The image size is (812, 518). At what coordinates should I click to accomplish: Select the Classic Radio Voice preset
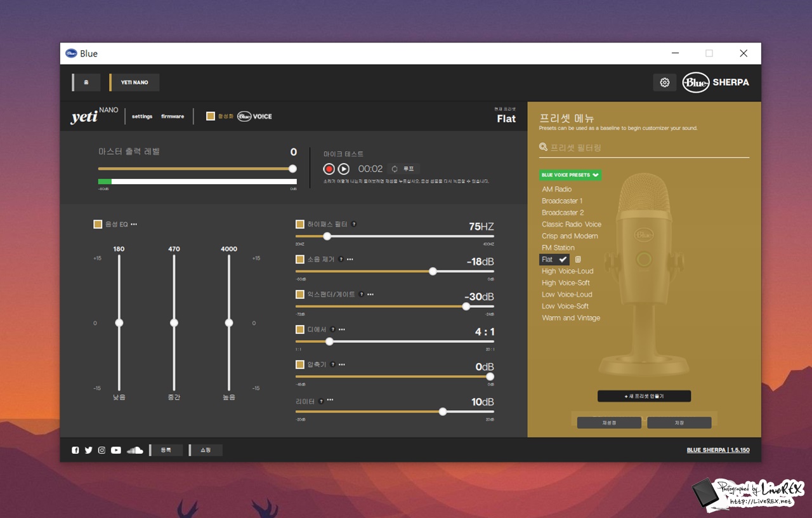coord(572,224)
